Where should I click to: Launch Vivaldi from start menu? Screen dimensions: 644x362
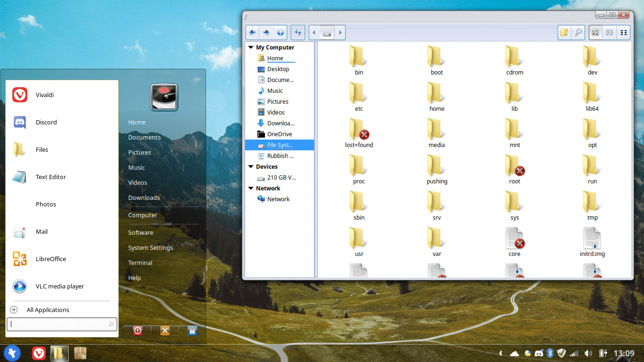62,95
